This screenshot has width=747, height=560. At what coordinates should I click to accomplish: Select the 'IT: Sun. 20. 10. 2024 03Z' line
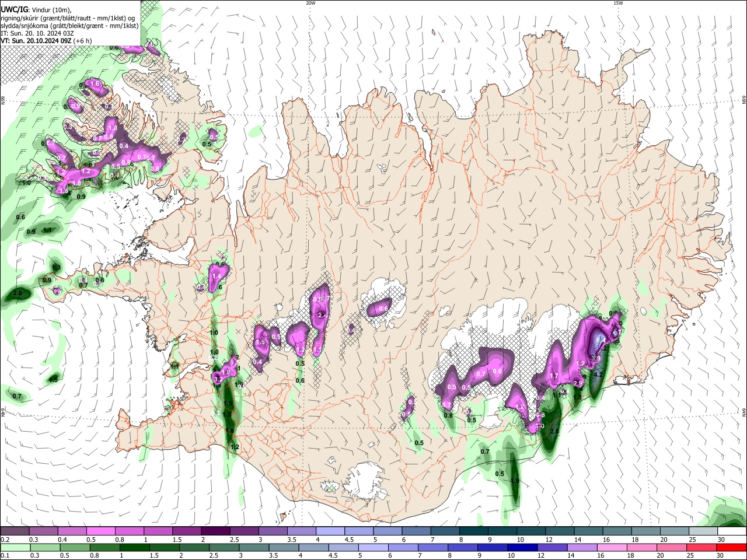click(36, 33)
